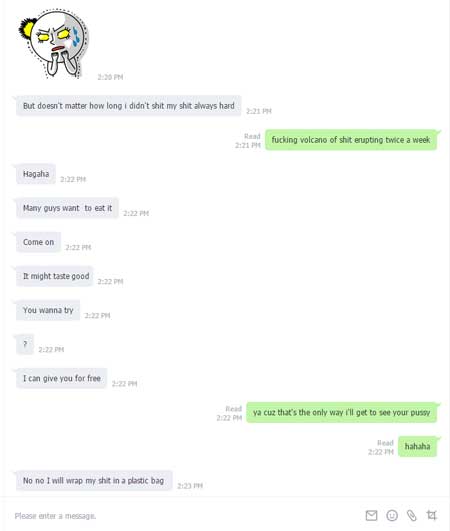The width and height of the screenshot is (450, 531).
Task: Click the 'Read' status beside hahaha
Action: [x=385, y=443]
